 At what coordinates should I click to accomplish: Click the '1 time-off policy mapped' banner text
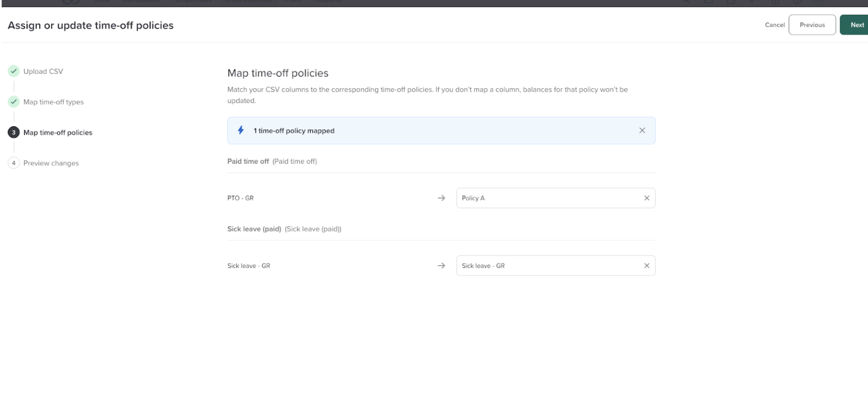(294, 130)
